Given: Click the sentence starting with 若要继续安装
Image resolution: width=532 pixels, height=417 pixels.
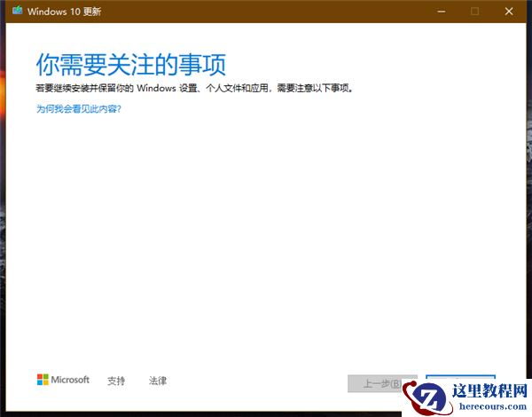Looking at the screenshot, I should [x=195, y=89].
